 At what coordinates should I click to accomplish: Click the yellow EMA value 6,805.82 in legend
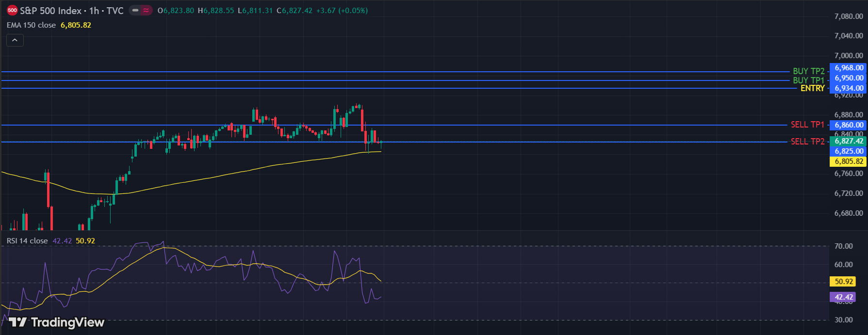(76, 25)
